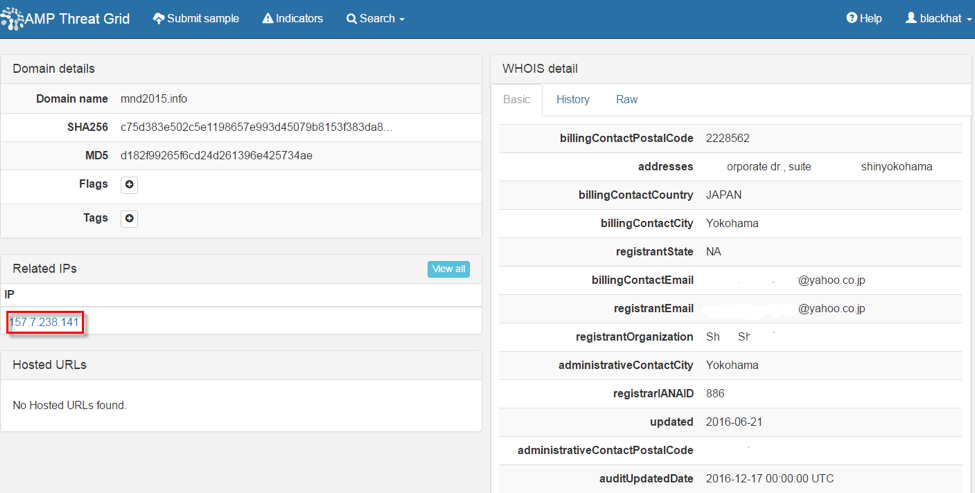Screen dimensions: 975x493
Task: Click View all related IPs button
Action: (x=448, y=269)
